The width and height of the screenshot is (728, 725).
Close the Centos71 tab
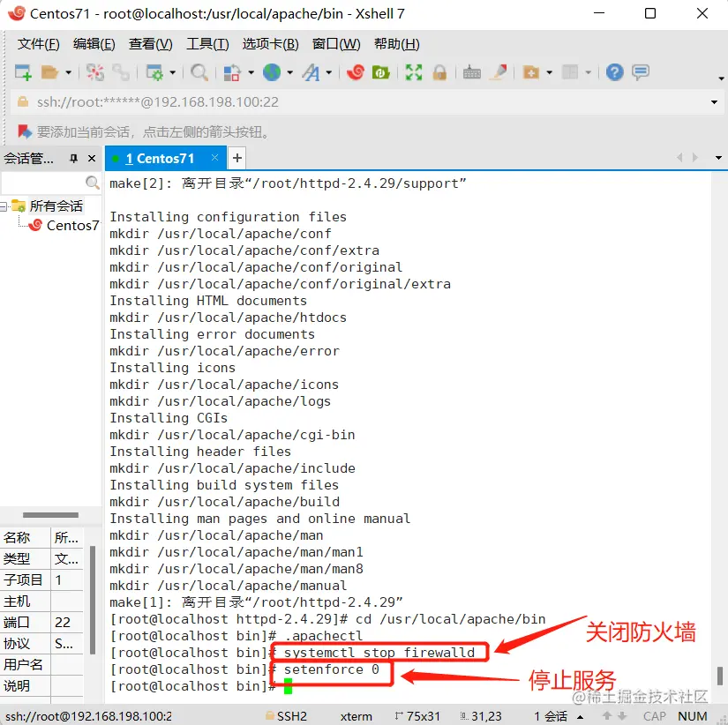coord(214,157)
